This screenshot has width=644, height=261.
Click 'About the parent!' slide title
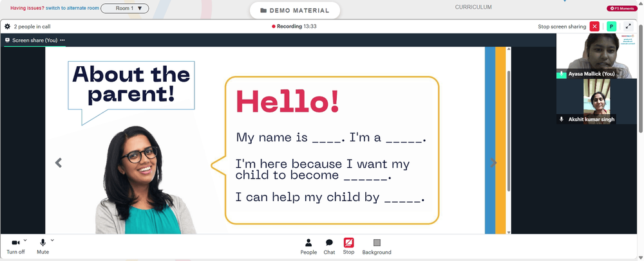click(x=131, y=84)
